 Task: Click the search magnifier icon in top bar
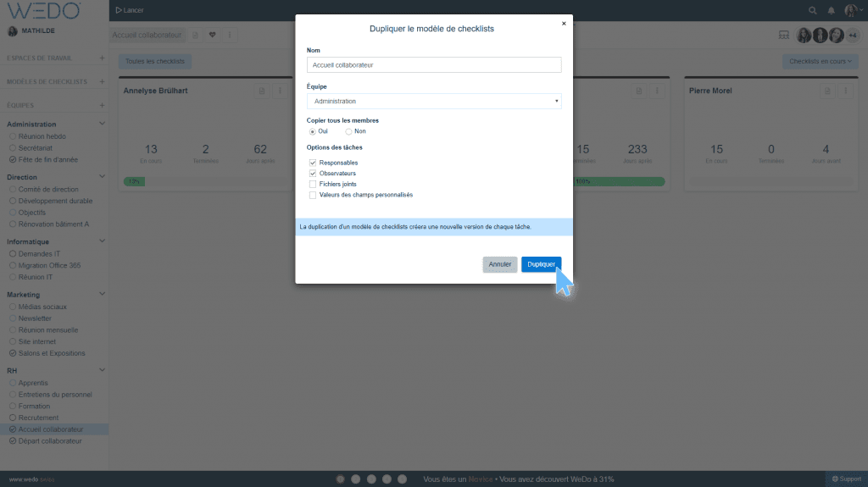coord(813,10)
